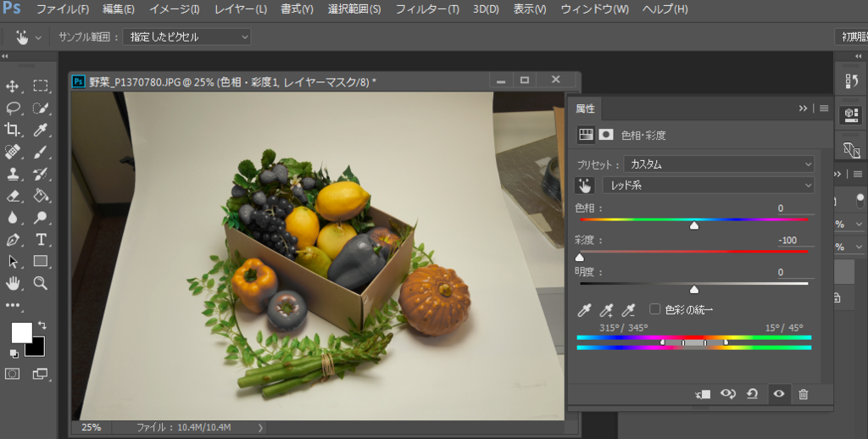868x439 pixels.
Task: Select the Hand tool
Action: pyautogui.click(x=12, y=283)
